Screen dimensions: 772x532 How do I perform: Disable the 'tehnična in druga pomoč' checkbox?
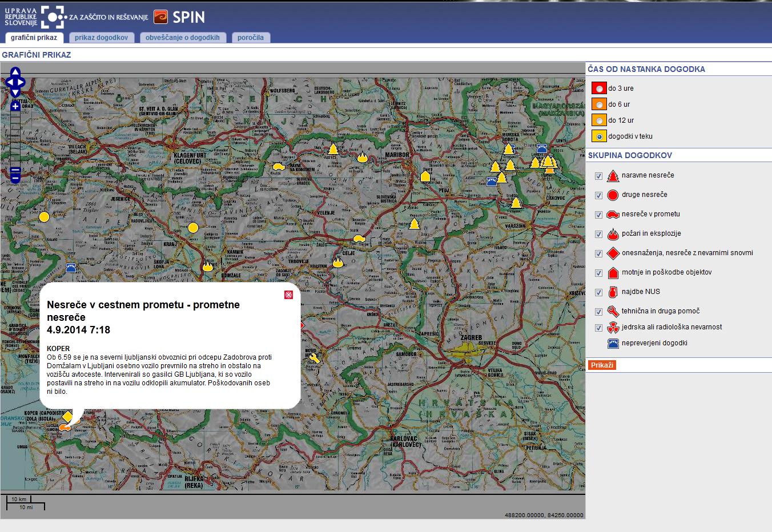click(598, 312)
